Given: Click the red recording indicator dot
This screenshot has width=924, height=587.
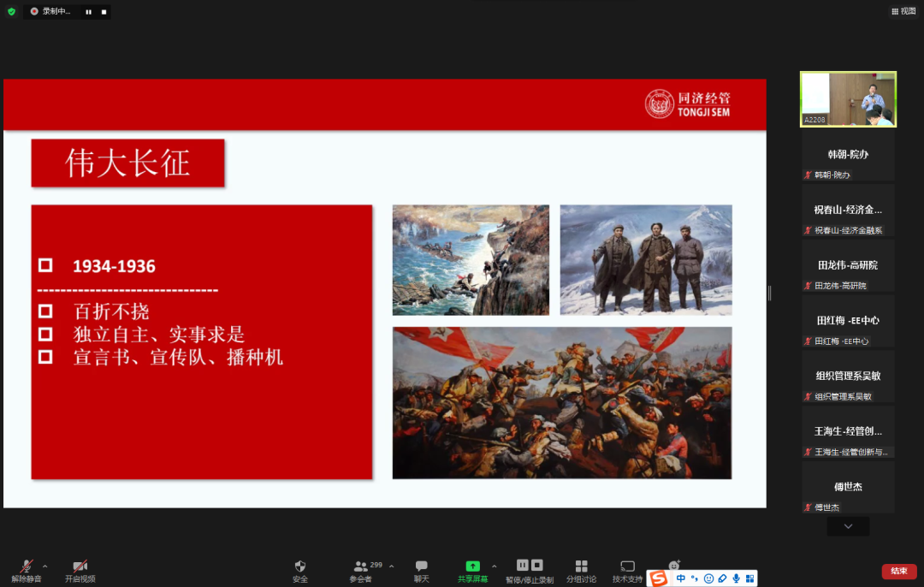Looking at the screenshot, I should (34, 11).
